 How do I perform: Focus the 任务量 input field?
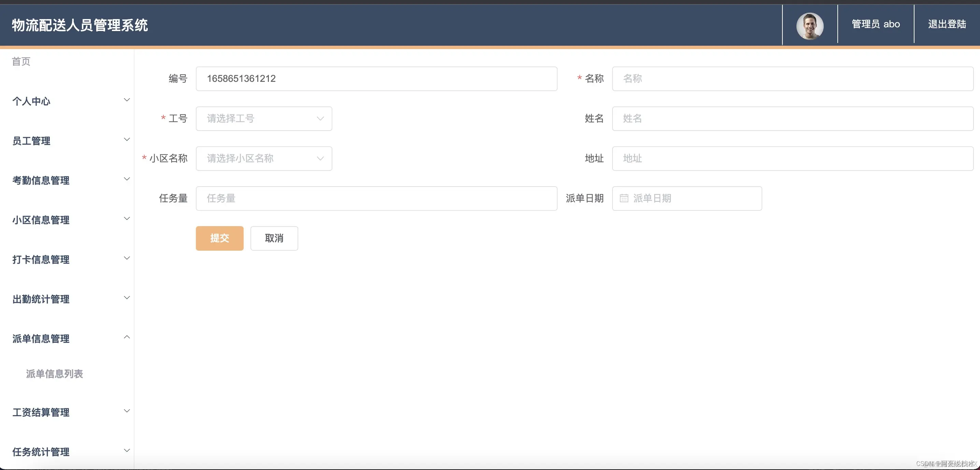coord(376,199)
